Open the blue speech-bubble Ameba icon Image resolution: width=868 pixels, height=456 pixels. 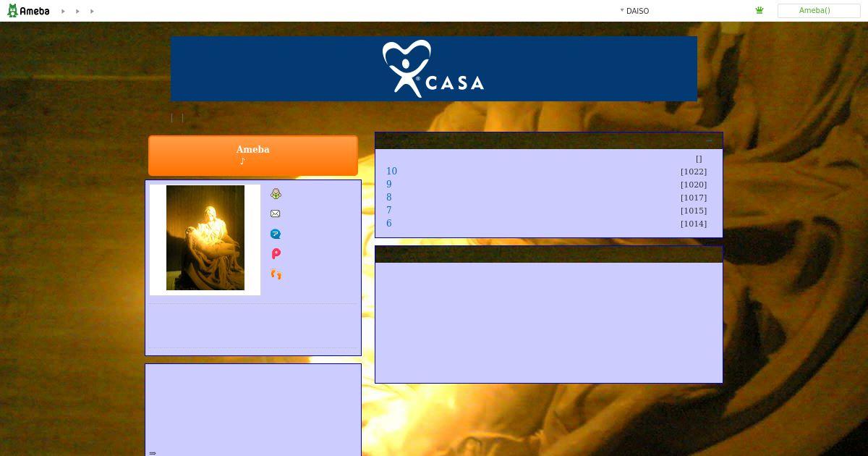tap(276, 234)
